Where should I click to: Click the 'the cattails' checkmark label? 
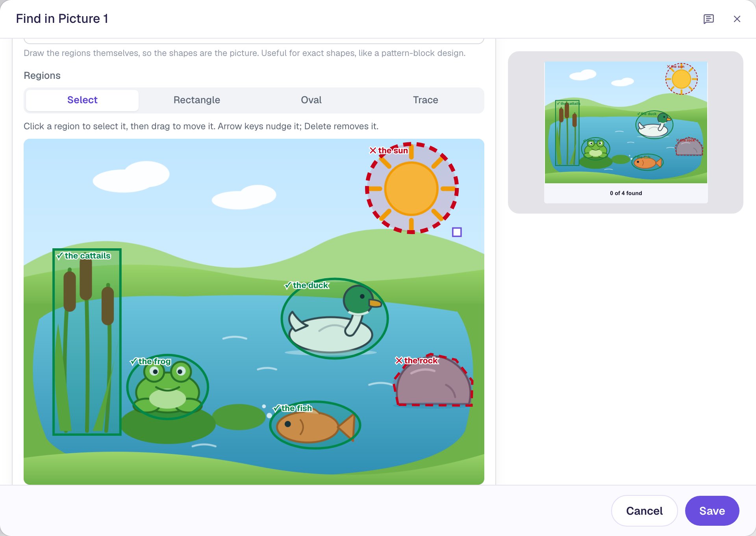tap(83, 256)
